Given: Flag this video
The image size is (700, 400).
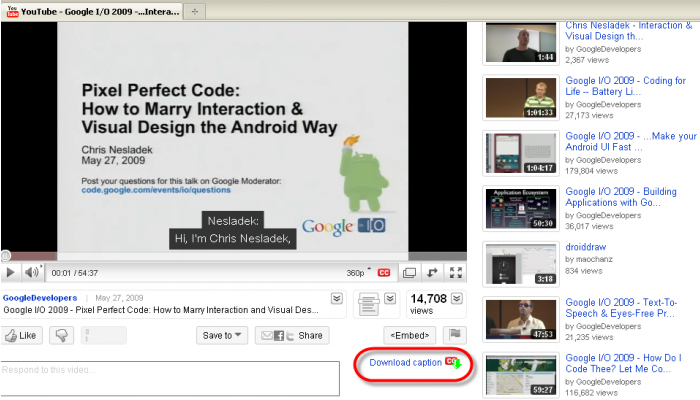Looking at the screenshot, I should [x=455, y=334].
